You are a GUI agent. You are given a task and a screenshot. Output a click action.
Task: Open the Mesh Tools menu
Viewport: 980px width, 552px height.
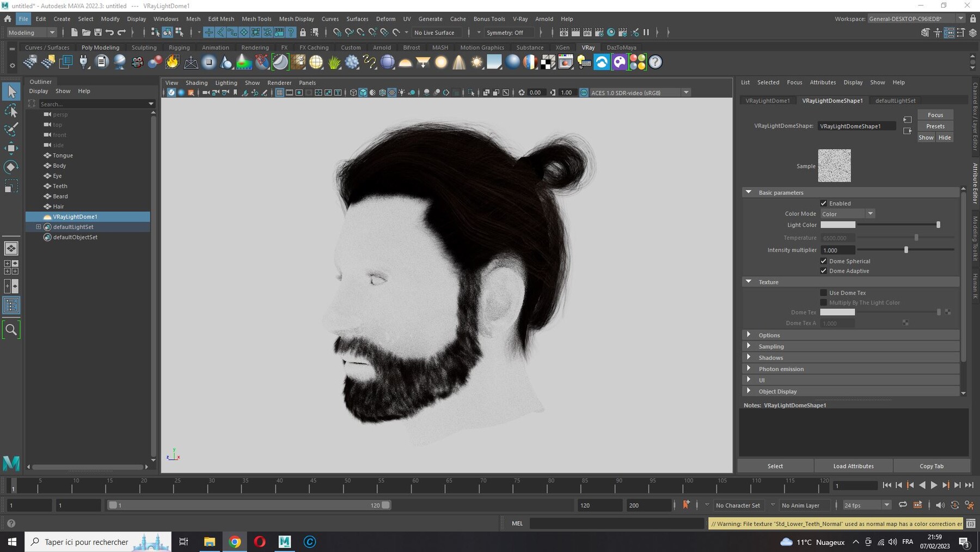tap(256, 19)
